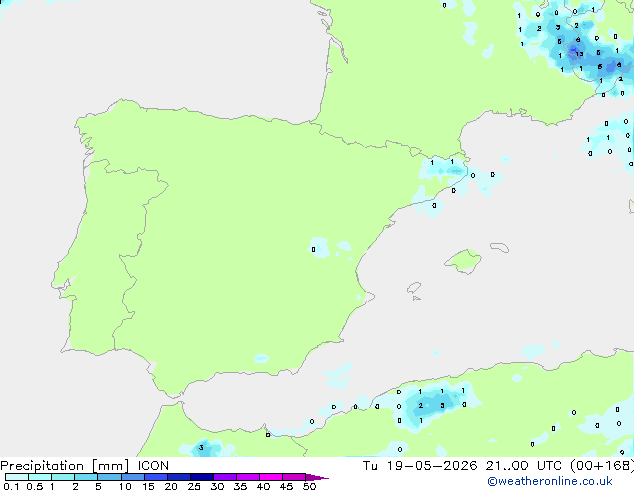Click the '13' precipitation value on map
Viewport: 634px width, 490px height.
[x=579, y=54]
